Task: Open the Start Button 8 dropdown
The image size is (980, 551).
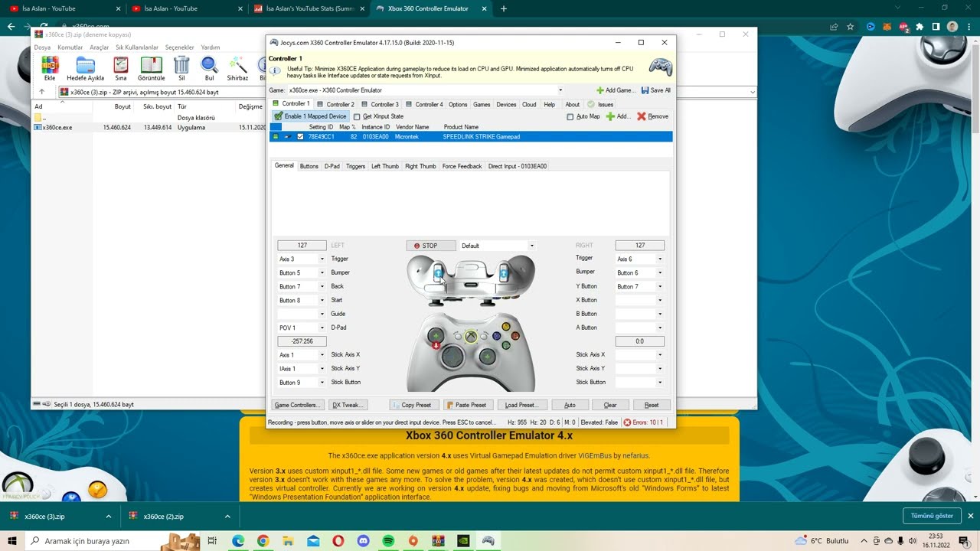Action: [322, 301]
